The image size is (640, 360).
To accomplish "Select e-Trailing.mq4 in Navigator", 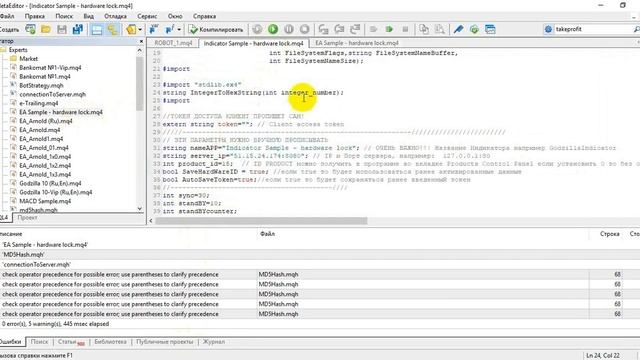I will coord(38,103).
